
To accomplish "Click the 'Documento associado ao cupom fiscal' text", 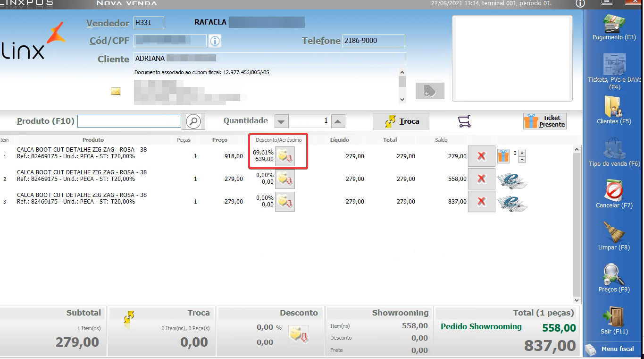I will [202, 73].
